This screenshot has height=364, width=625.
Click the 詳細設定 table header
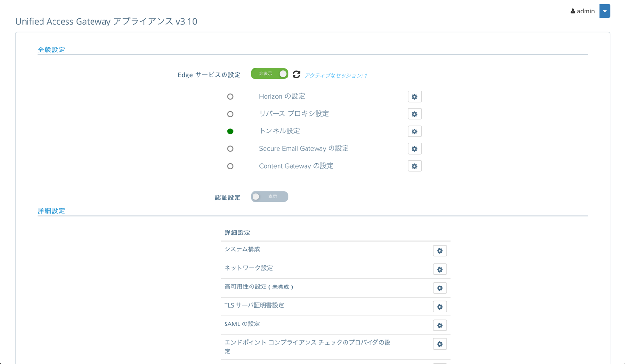coord(237,233)
